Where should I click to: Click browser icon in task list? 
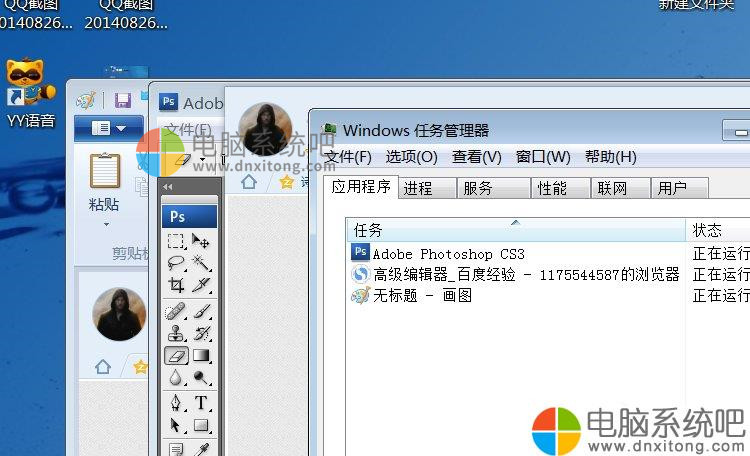(x=360, y=274)
